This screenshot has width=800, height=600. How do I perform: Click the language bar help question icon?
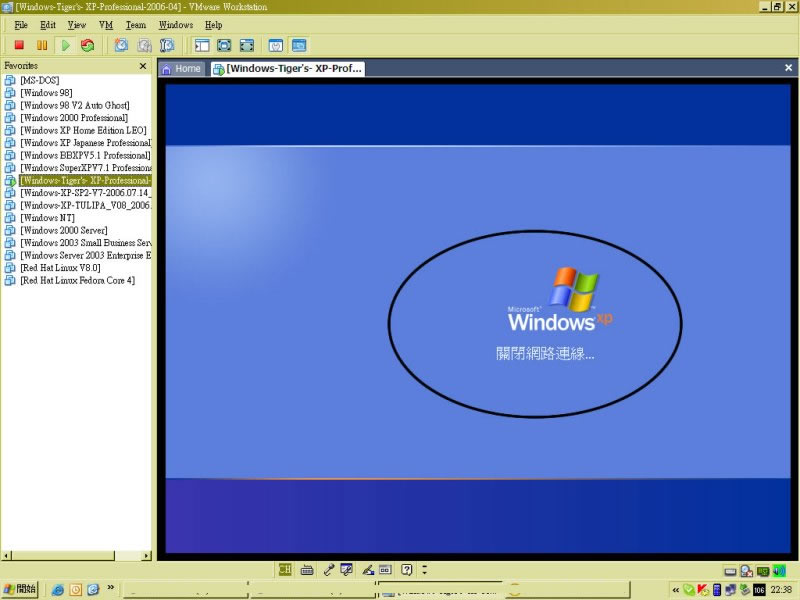[x=407, y=569]
